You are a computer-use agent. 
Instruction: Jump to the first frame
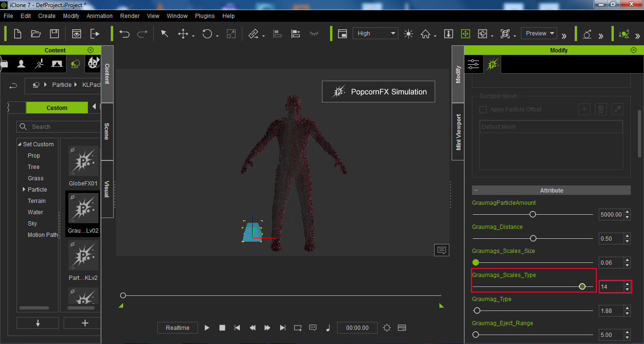point(237,328)
